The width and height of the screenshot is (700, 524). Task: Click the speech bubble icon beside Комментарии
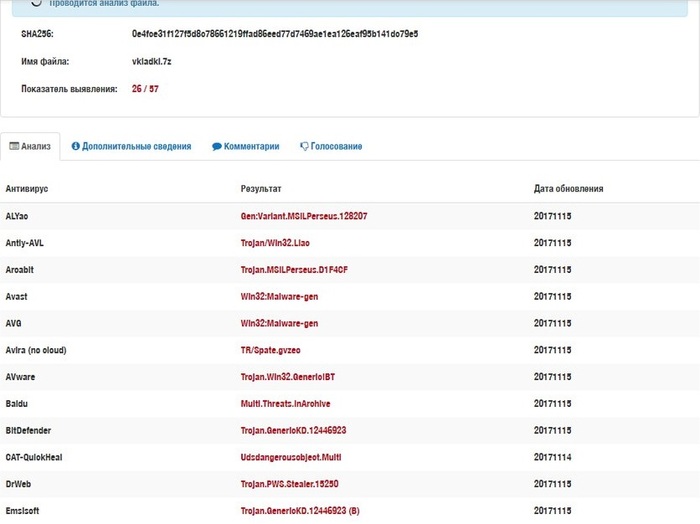tap(216, 146)
